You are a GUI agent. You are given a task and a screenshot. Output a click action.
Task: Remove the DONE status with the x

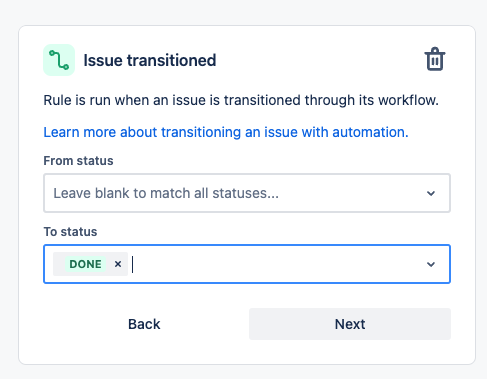point(118,264)
